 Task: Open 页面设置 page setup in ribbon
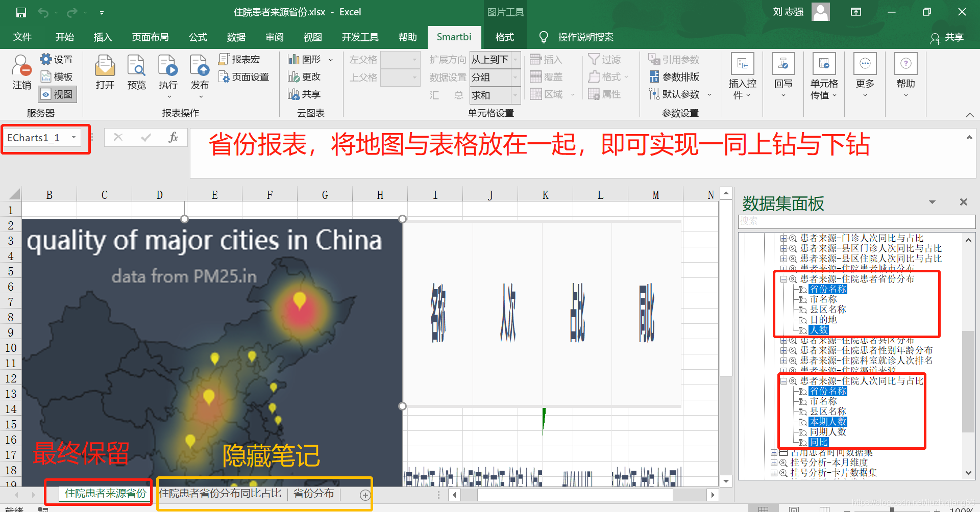(244, 77)
